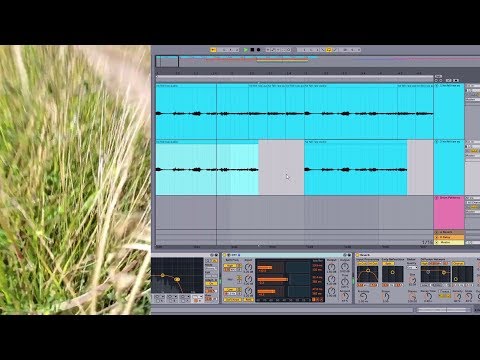Viewport: 480px width, 360px height.
Task: Click the Soft Knee button in Multiband Dynamics
Action: click(233, 300)
